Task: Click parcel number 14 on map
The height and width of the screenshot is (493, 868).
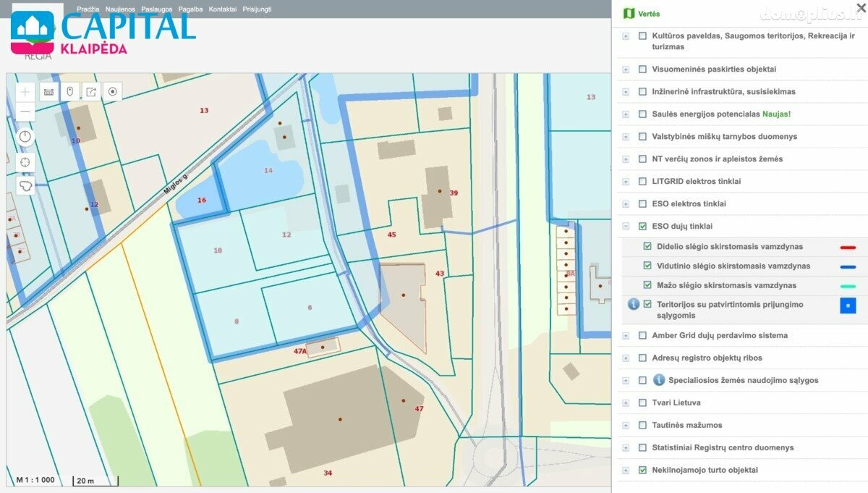Action: click(268, 171)
